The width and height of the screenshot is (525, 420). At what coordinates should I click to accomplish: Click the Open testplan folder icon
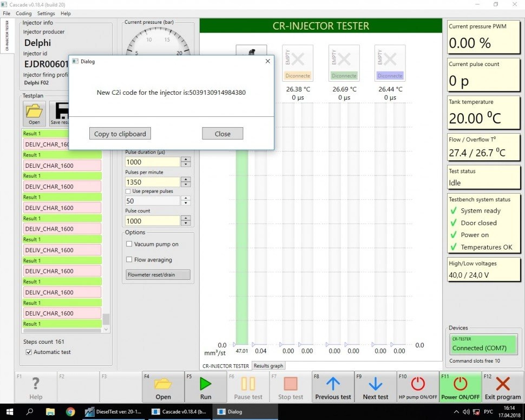coord(34,114)
